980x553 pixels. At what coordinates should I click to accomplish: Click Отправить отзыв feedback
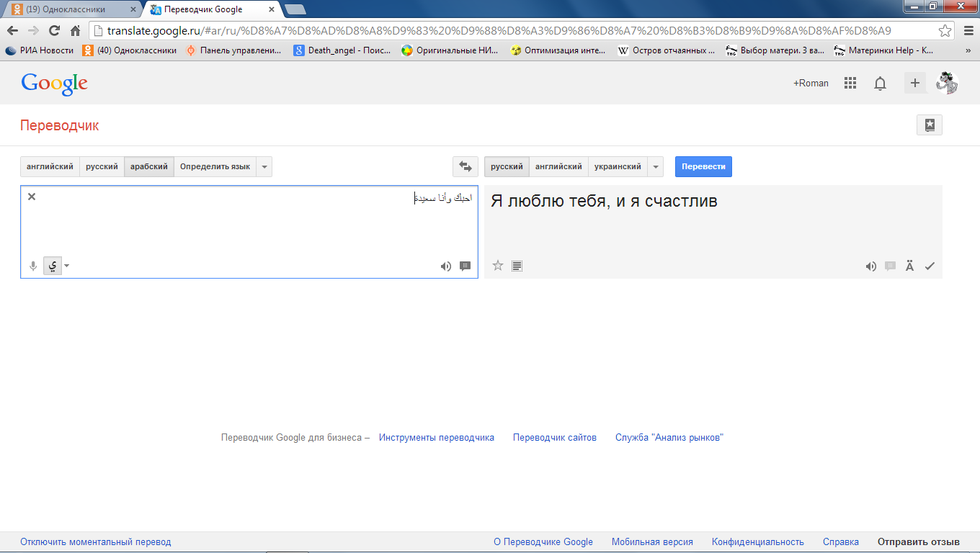click(919, 542)
